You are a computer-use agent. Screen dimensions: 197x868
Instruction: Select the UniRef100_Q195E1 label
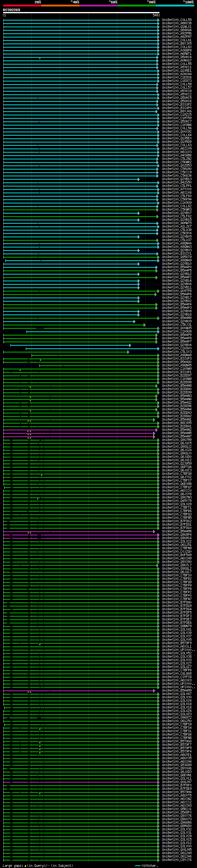177,71
